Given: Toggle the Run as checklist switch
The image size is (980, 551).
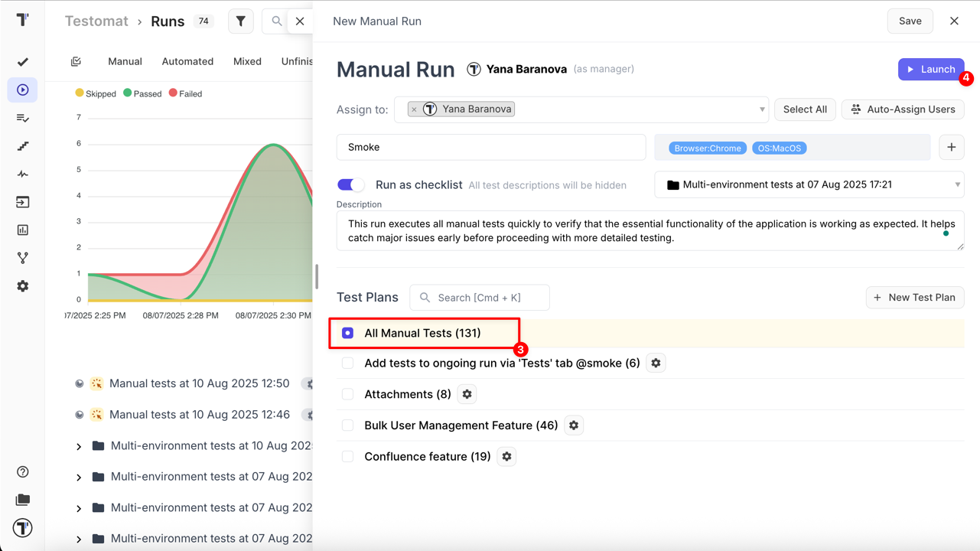Looking at the screenshot, I should point(351,184).
